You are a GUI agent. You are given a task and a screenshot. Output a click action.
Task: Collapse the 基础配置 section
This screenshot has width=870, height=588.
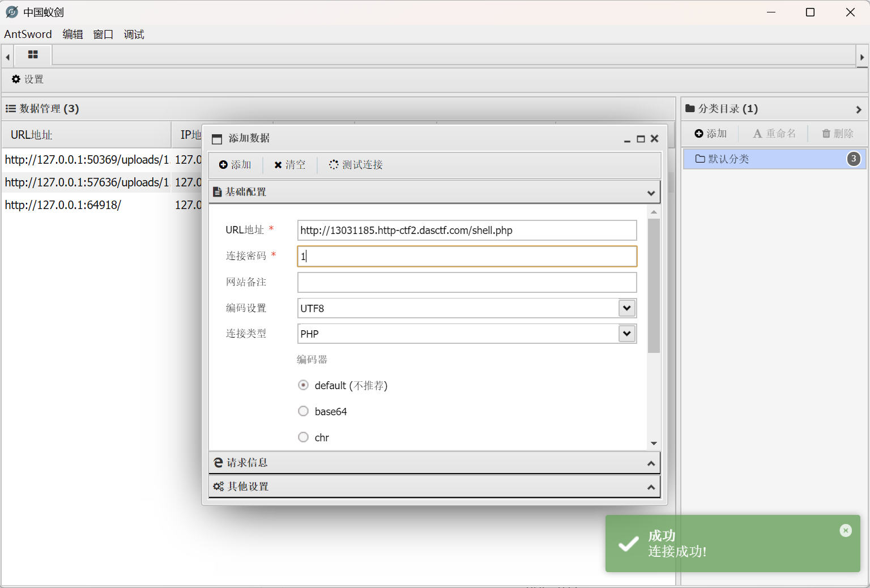tap(434, 192)
